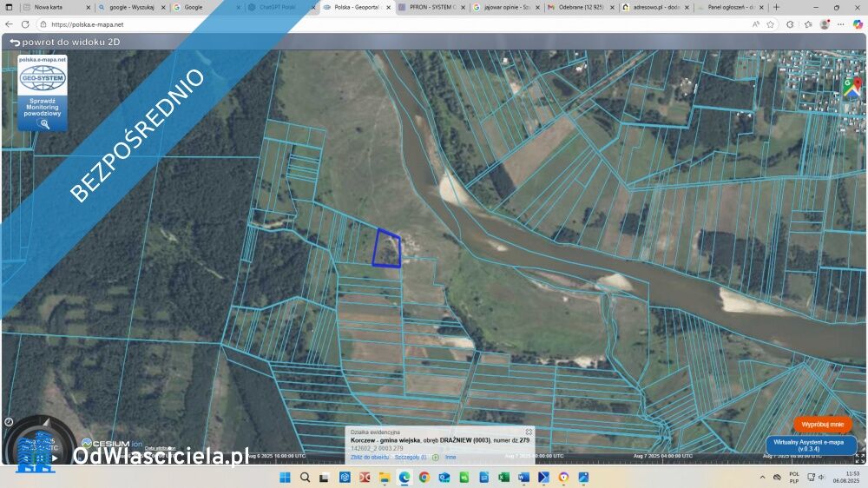This screenshot has width=868, height=488.
Task: Open the 'Wirtualny Asystent e-mapa' panel
Action: pyautogui.click(x=810, y=445)
